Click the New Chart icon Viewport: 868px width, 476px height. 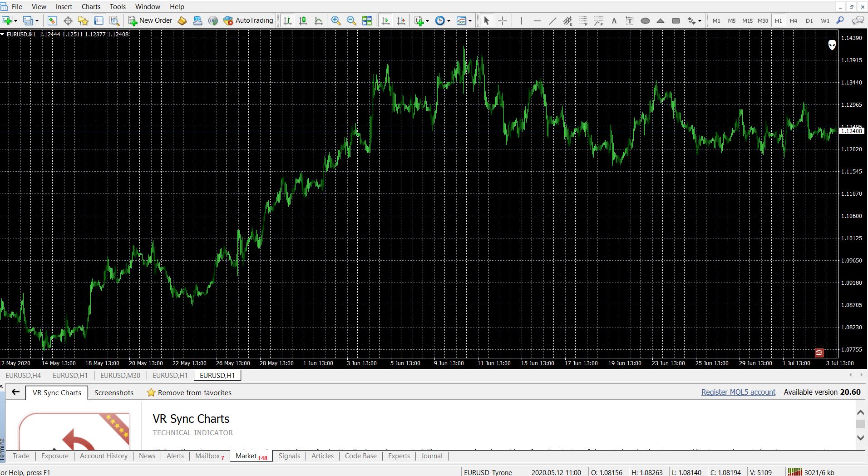[x=7, y=20]
